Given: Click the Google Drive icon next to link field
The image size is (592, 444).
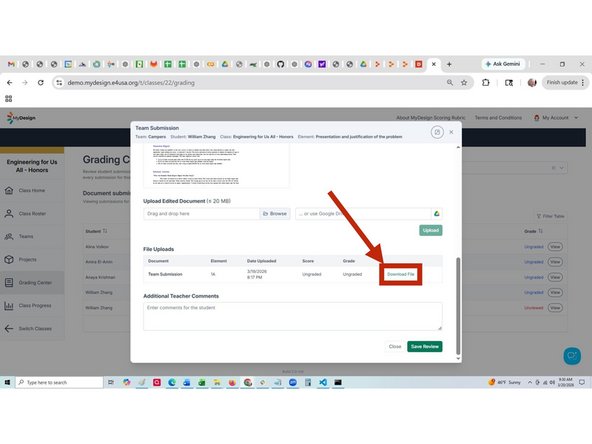Looking at the screenshot, I should tap(436, 214).
